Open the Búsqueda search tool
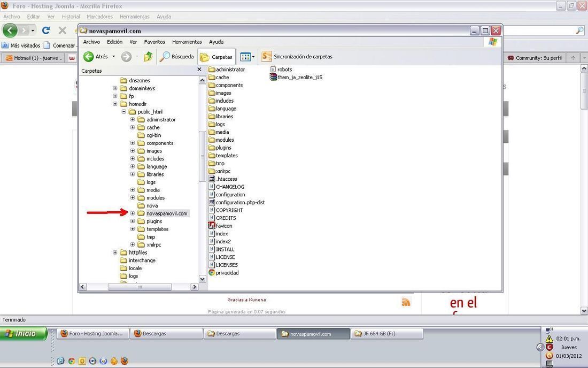 (176, 57)
